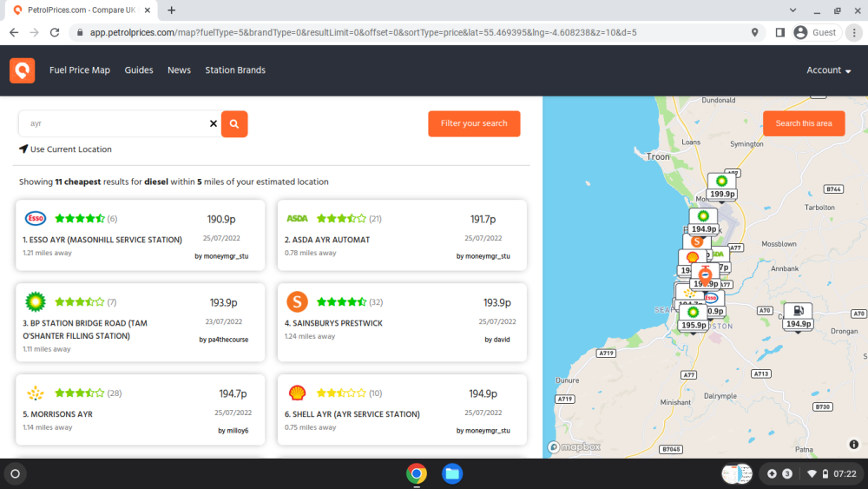The width and height of the screenshot is (868, 489).
Task: Click the Filter your search button
Action: point(474,123)
